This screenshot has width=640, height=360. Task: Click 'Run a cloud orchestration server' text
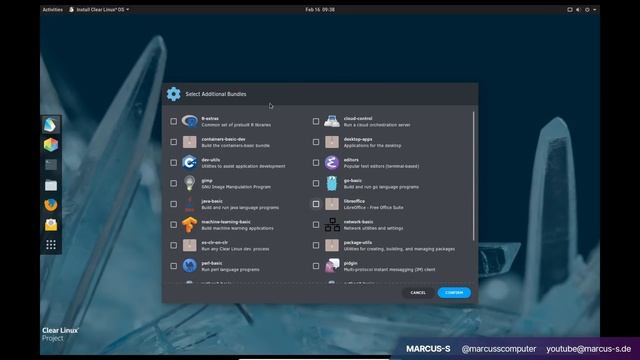pos(377,125)
